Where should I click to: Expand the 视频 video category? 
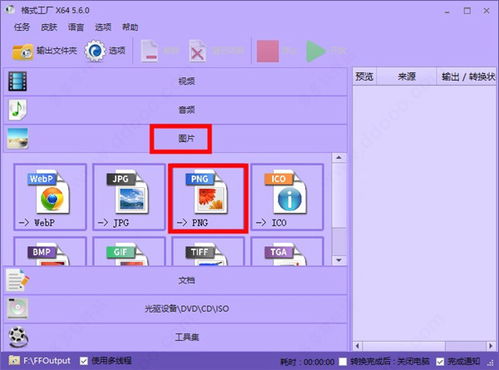[x=175, y=81]
